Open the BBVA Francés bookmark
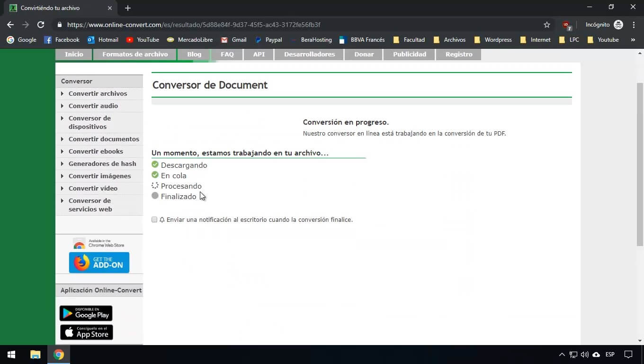The image size is (644, 364). click(x=362, y=40)
